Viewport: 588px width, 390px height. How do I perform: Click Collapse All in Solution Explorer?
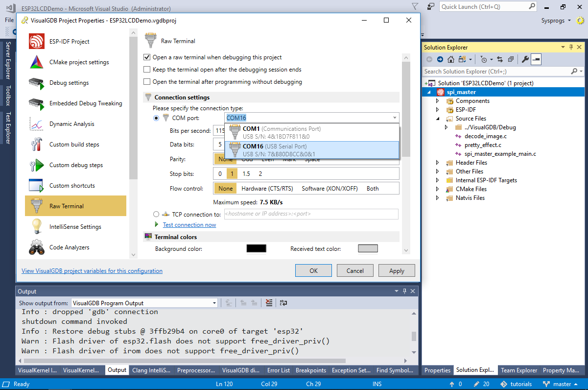click(511, 59)
